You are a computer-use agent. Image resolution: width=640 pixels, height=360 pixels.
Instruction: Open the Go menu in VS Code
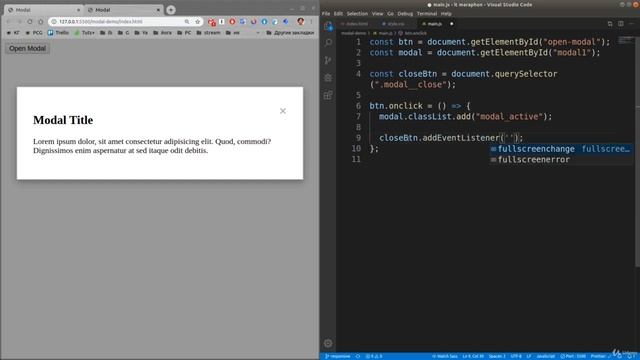coord(390,13)
